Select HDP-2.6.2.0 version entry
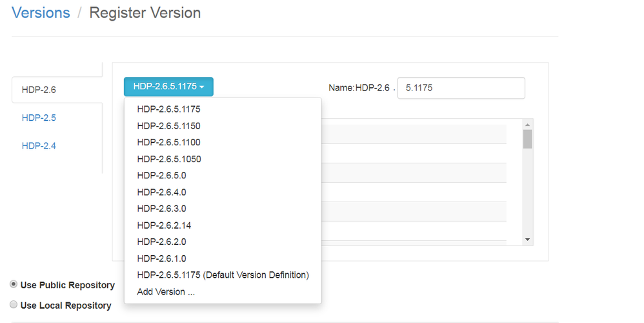644x323 pixels. coord(161,242)
